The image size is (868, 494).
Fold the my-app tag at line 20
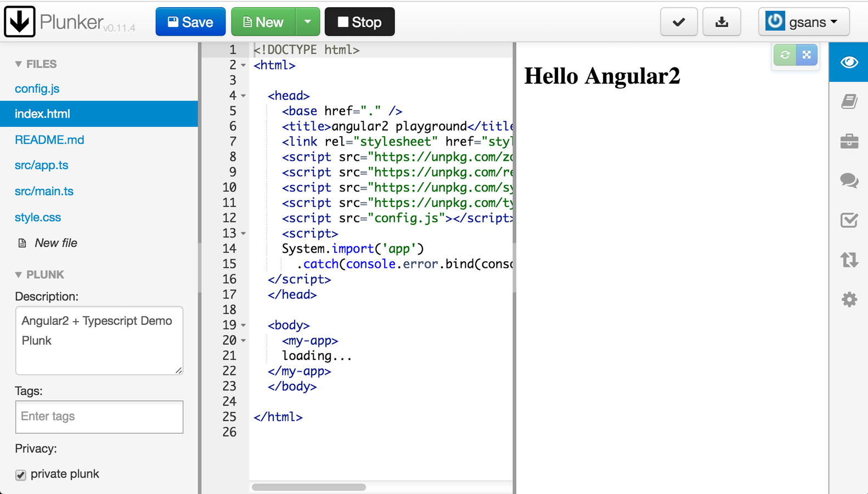244,341
